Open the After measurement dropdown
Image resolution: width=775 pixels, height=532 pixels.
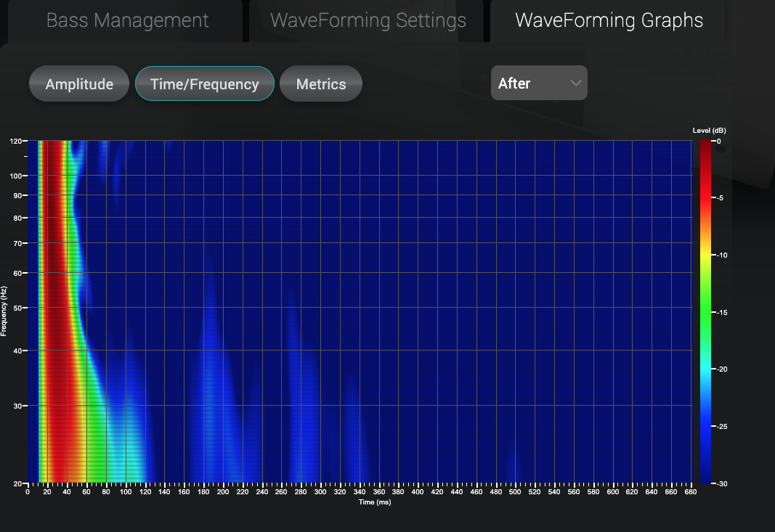(539, 83)
